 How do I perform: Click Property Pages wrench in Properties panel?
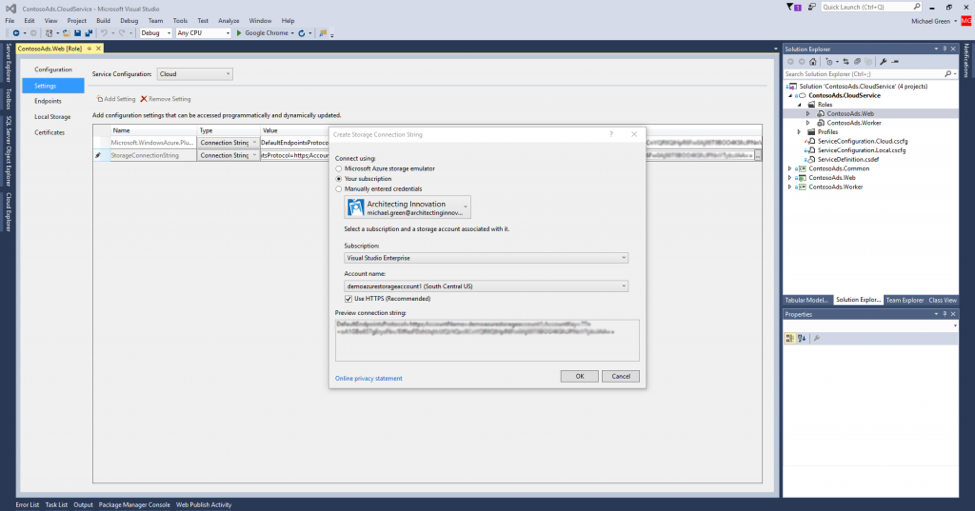[x=817, y=338]
